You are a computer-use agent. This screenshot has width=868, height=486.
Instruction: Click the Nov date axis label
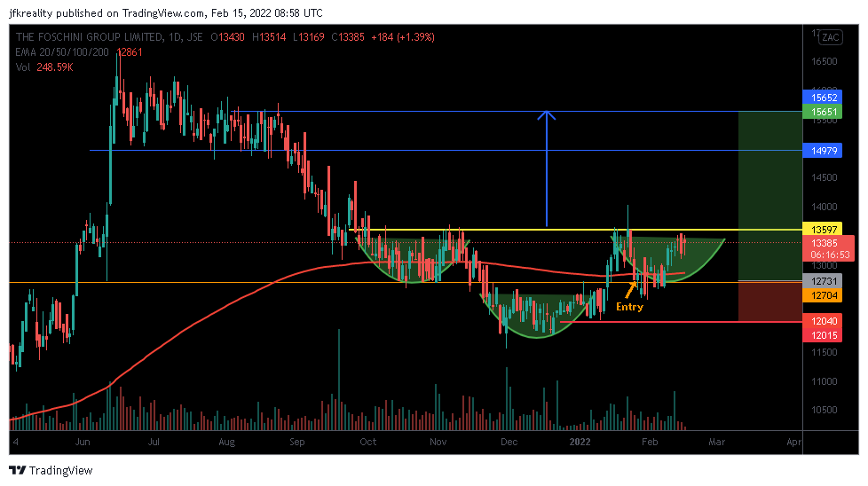438,442
